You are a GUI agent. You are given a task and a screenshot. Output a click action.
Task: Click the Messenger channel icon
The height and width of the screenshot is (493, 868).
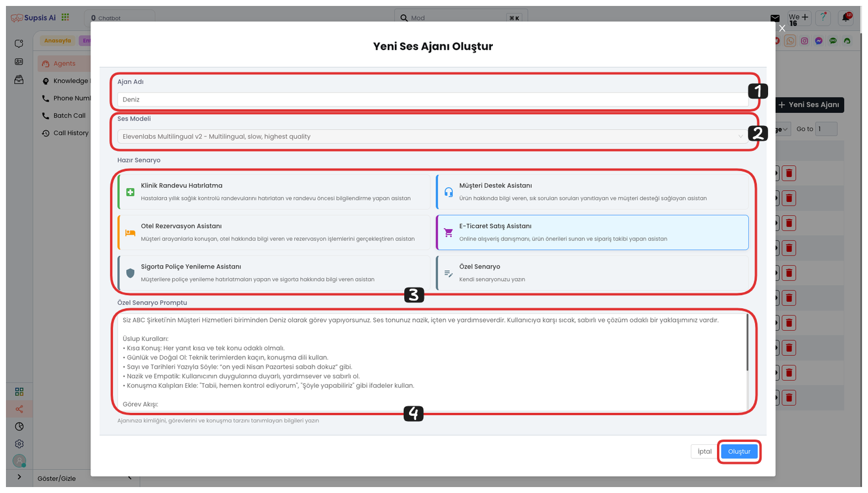819,41
